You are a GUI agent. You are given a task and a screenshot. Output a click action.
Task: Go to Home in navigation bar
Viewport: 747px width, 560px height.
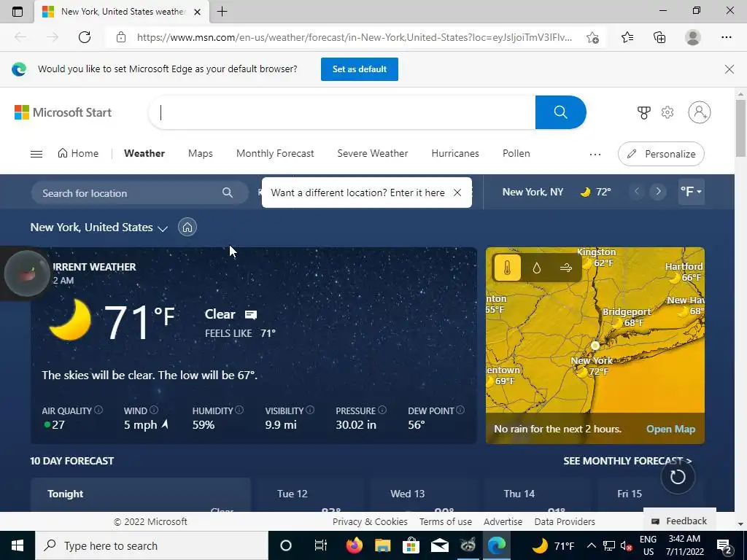tap(78, 153)
